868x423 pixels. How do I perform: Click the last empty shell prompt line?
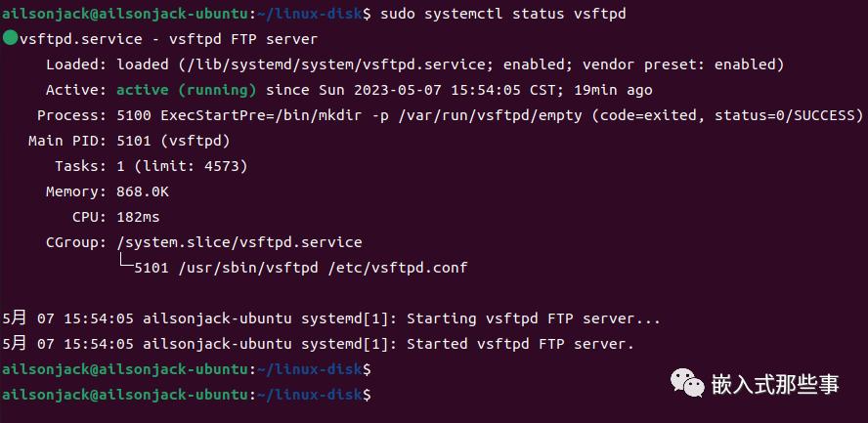click(x=187, y=395)
